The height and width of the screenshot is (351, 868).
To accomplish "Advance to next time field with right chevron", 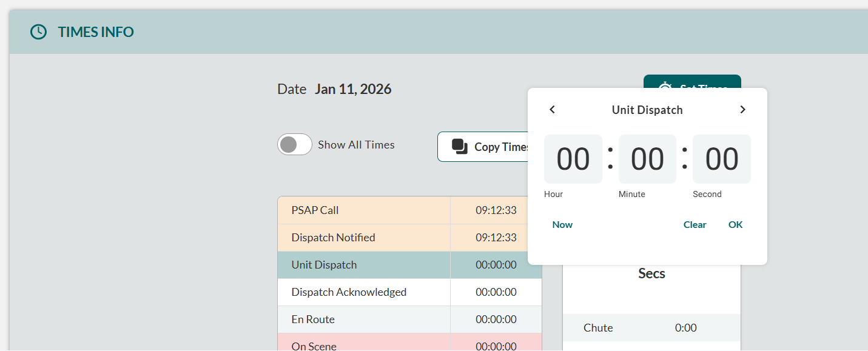I will tap(742, 110).
